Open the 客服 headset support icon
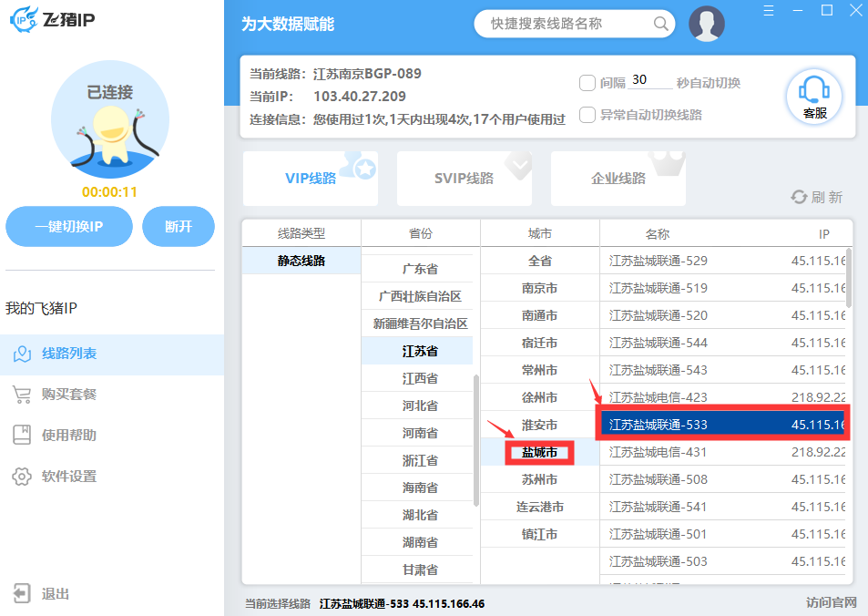This screenshot has width=868, height=616. click(x=813, y=96)
